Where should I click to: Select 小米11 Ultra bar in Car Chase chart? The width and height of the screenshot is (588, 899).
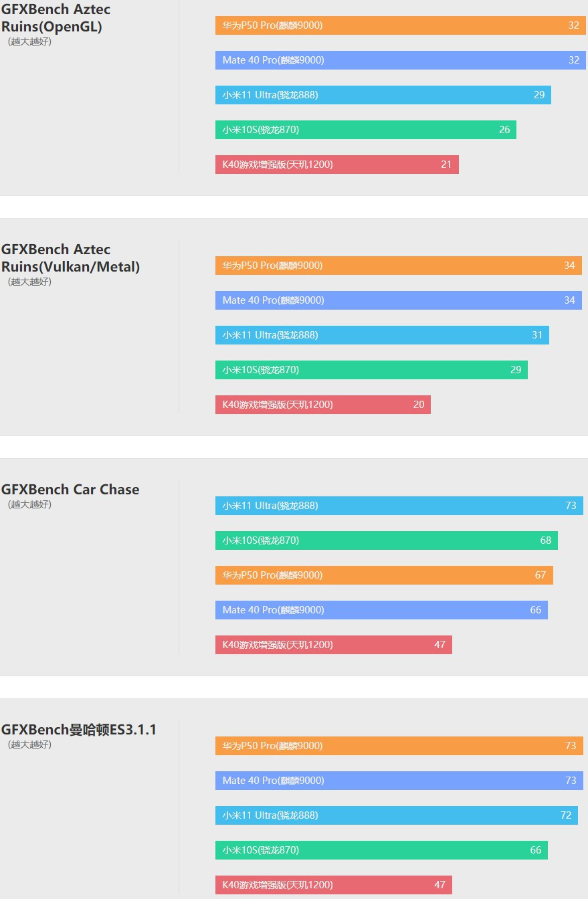point(399,506)
